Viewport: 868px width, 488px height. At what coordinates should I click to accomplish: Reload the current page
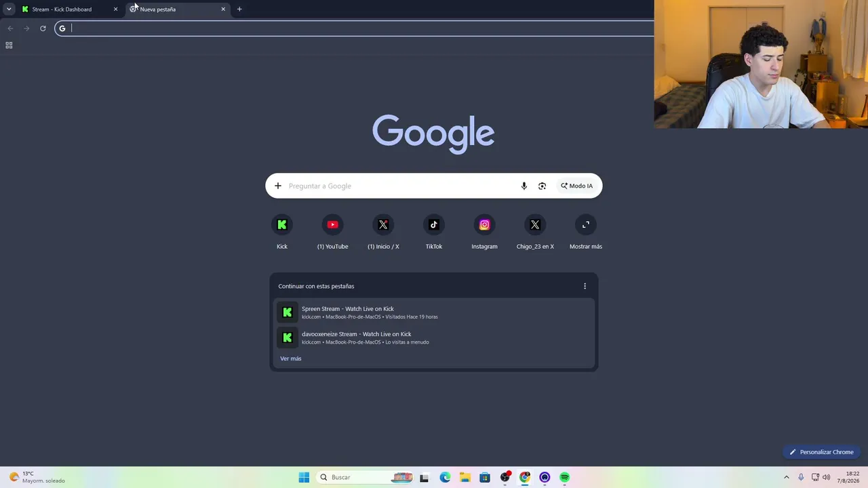click(43, 28)
